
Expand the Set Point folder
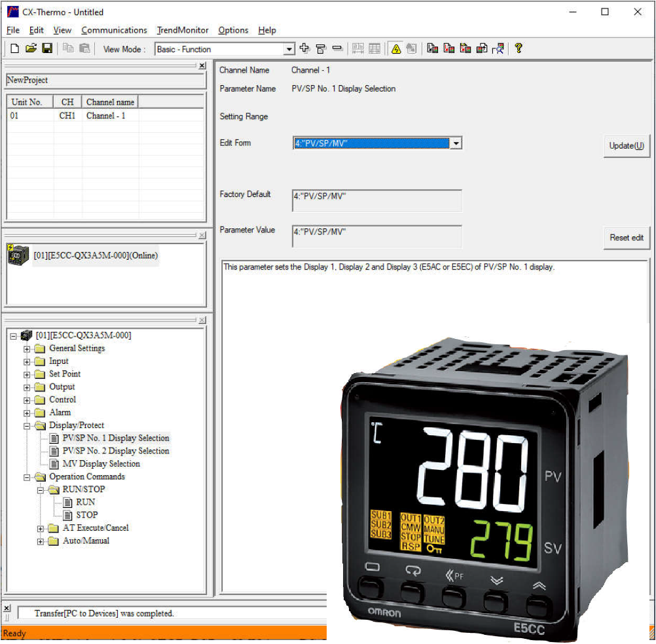[x=27, y=375]
